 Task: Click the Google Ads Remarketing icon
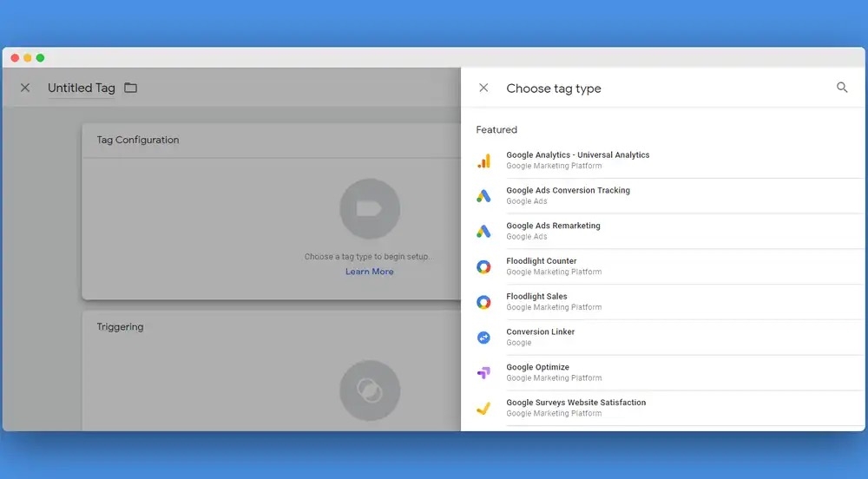(483, 231)
